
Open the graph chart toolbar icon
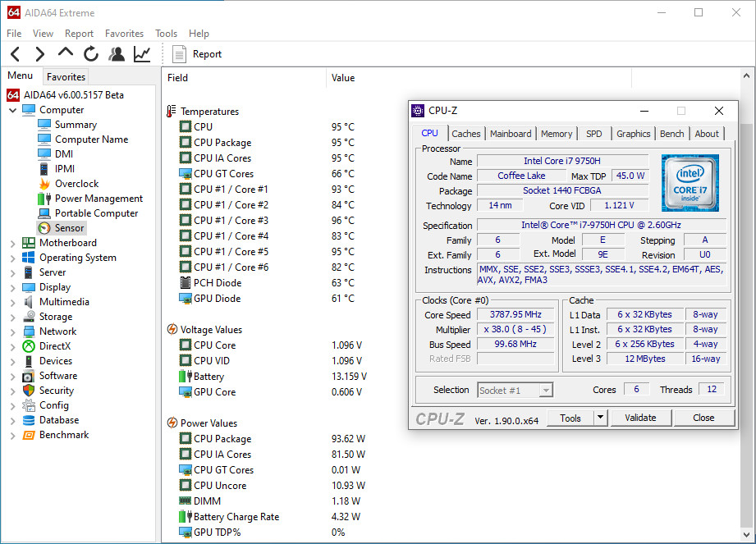142,54
